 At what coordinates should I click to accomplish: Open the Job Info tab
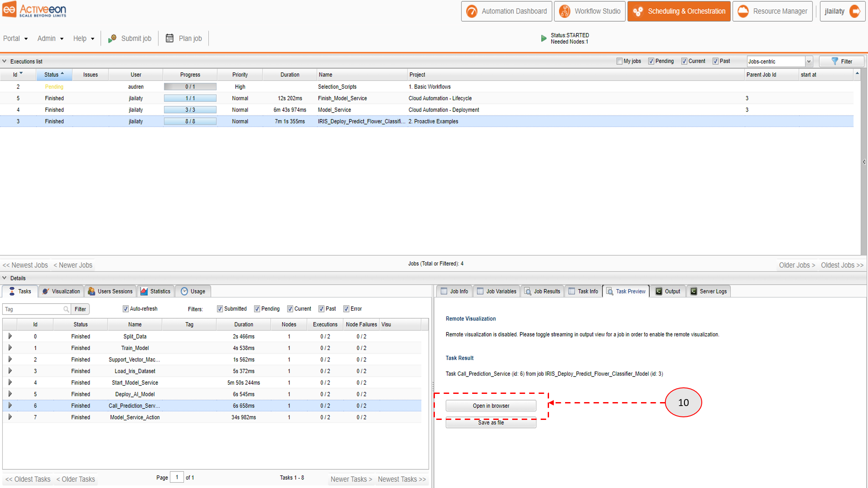pyautogui.click(x=454, y=291)
